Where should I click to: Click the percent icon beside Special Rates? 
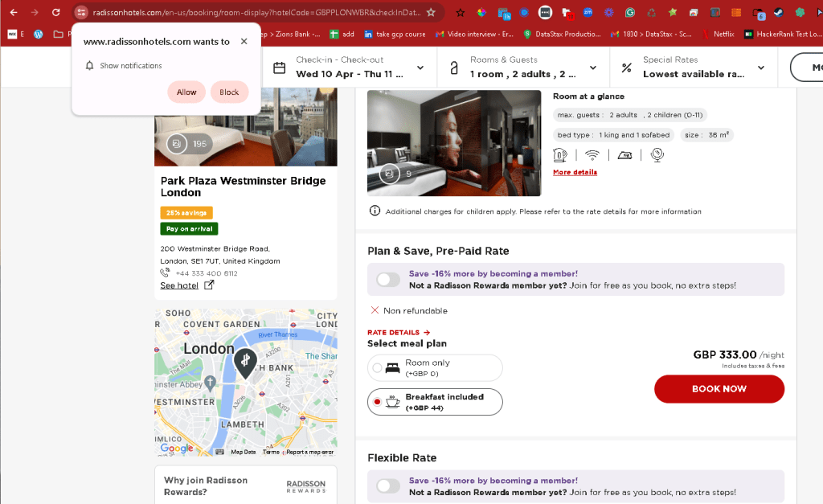tap(626, 68)
